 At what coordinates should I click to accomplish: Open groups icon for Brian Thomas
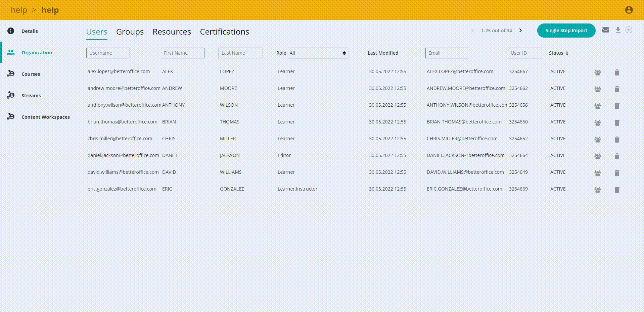pyautogui.click(x=597, y=123)
